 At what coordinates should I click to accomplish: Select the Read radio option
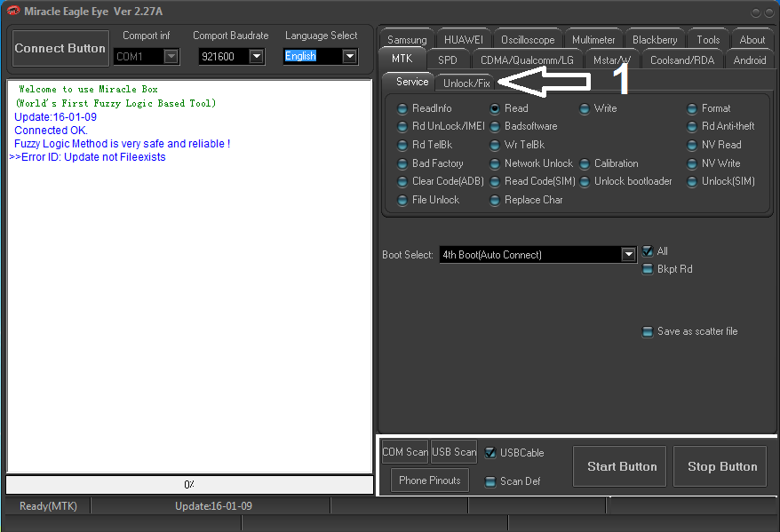[x=509, y=108]
